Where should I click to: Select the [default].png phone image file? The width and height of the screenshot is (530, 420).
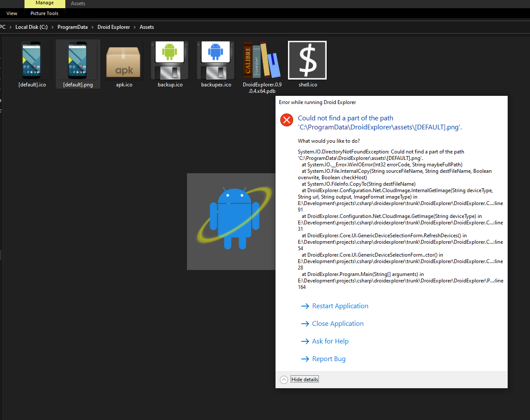pos(78,60)
